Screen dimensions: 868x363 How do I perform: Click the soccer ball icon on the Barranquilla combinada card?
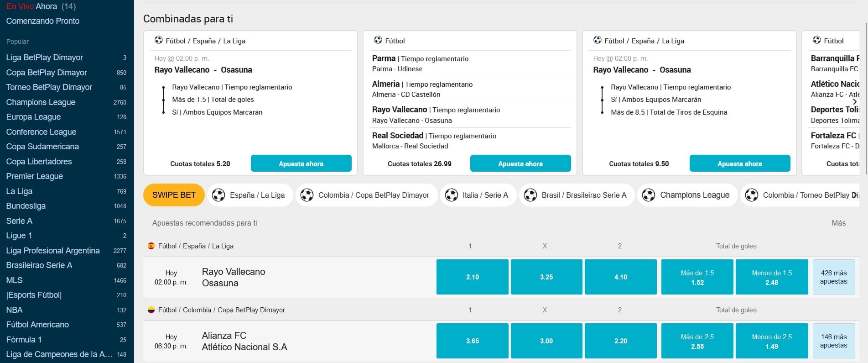(x=817, y=40)
